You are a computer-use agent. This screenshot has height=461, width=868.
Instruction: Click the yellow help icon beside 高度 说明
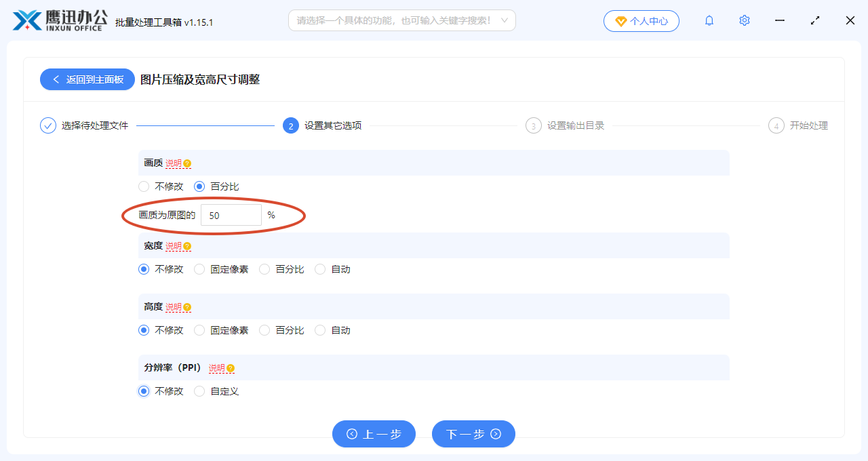187,307
